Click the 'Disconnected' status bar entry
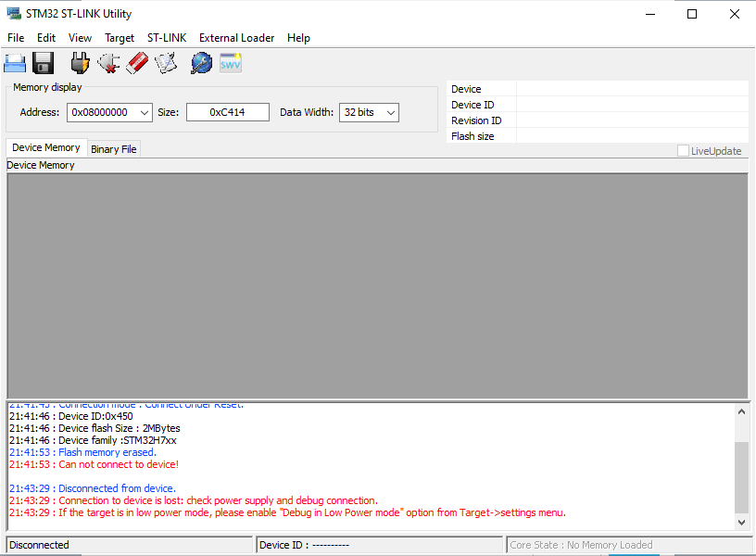 tap(129, 545)
